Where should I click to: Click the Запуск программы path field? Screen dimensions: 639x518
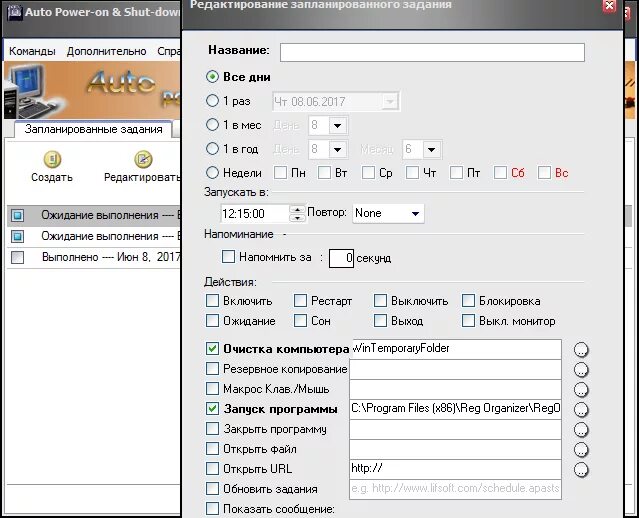tap(455, 409)
